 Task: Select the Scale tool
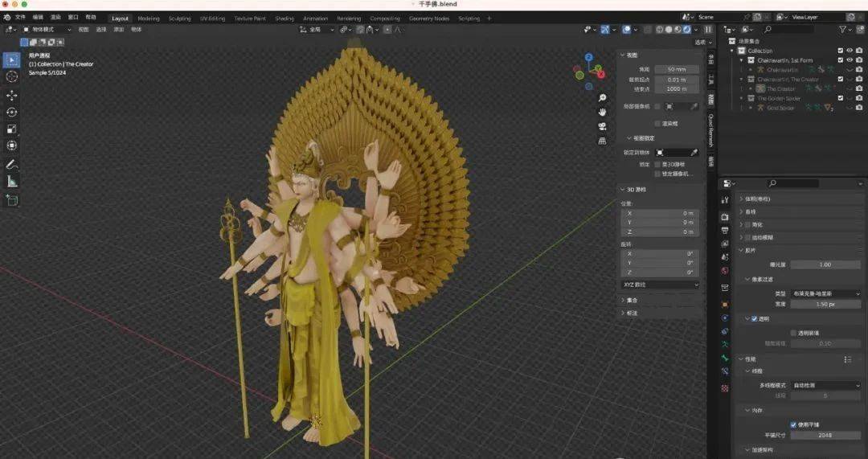click(x=11, y=129)
